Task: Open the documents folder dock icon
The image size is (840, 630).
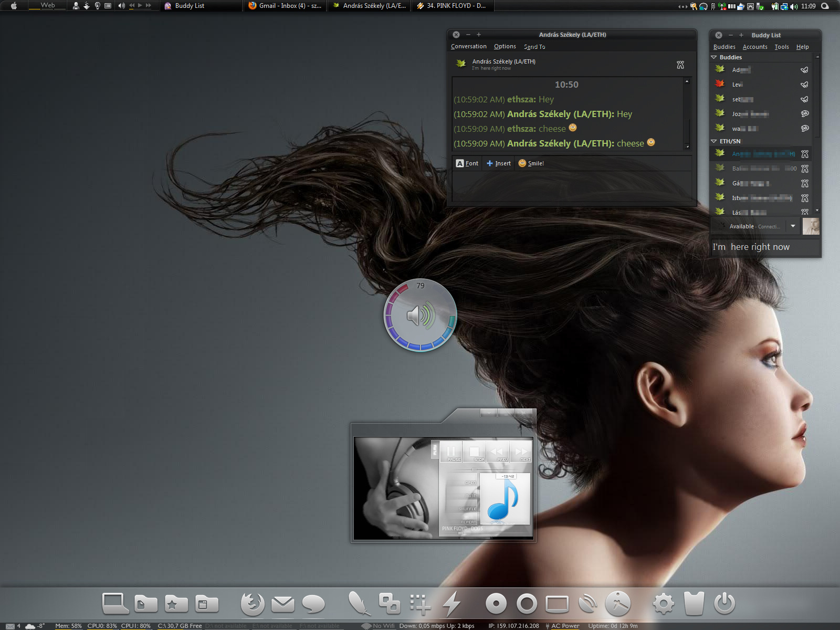Action: tap(145, 604)
